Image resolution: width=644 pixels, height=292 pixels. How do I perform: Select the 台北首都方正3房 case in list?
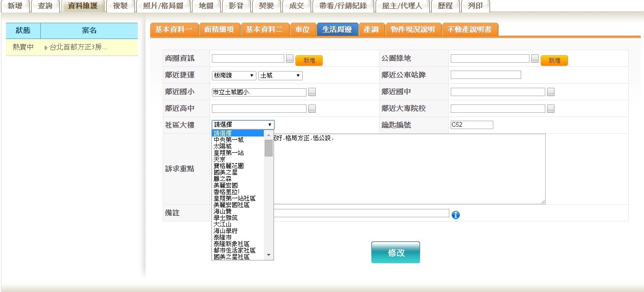pos(78,47)
